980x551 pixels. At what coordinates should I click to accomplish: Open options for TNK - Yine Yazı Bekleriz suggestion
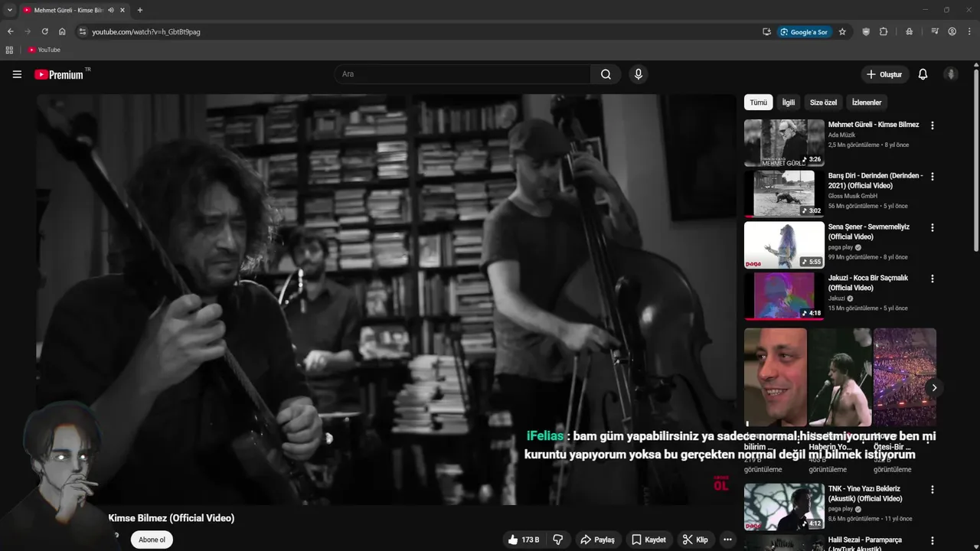coord(932,490)
